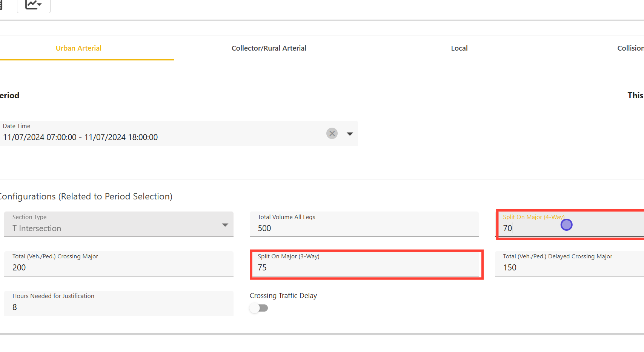Select Total (Veh./Ped.) Crossing Major field

(118, 267)
